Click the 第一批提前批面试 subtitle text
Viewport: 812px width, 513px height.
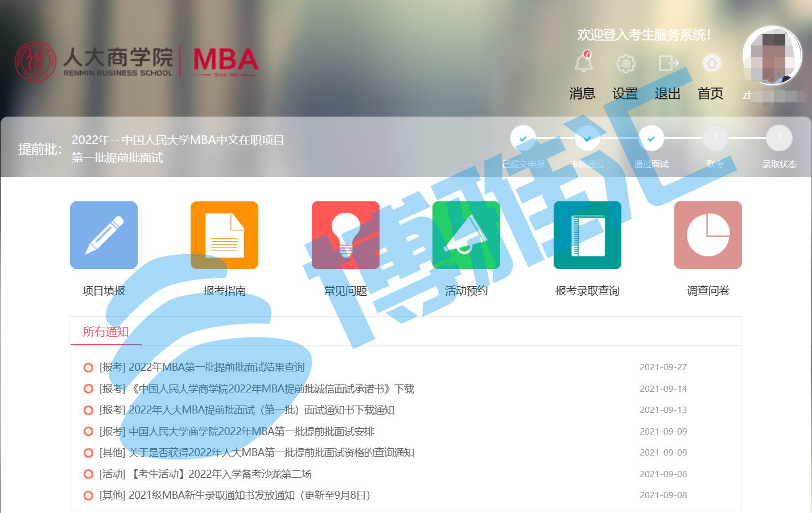(x=117, y=158)
